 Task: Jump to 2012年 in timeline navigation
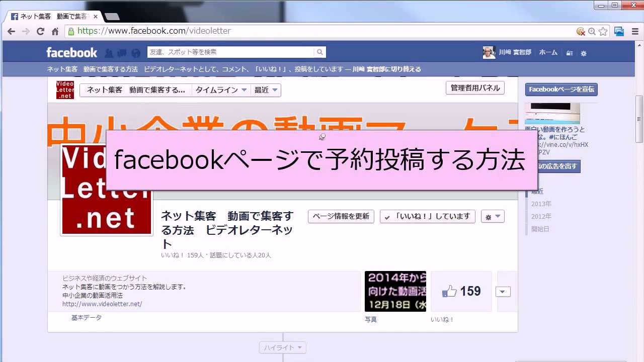[x=541, y=217]
